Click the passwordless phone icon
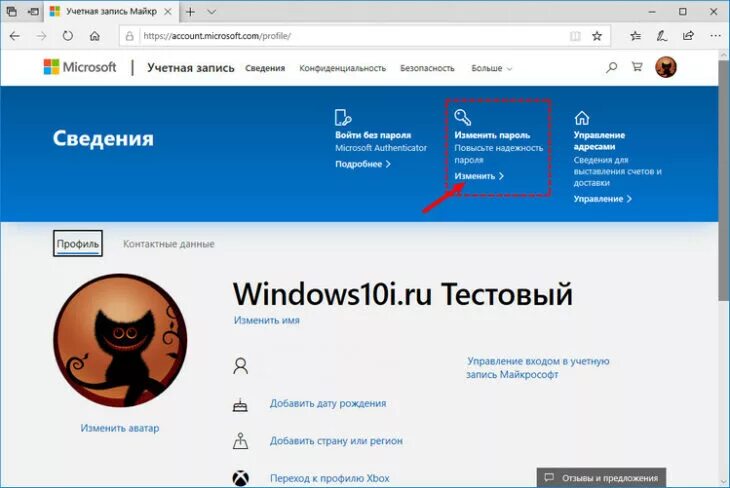The image size is (730, 488). (343, 117)
